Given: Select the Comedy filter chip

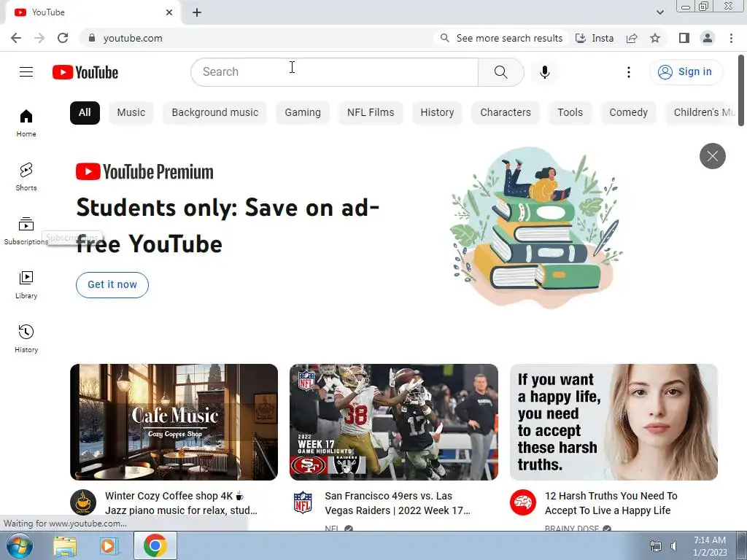Looking at the screenshot, I should pos(628,113).
